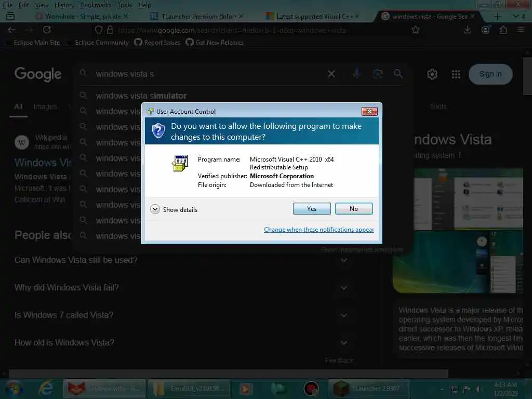Click the Feedback link under questions
Screen dimensions: 532x399
point(339,361)
